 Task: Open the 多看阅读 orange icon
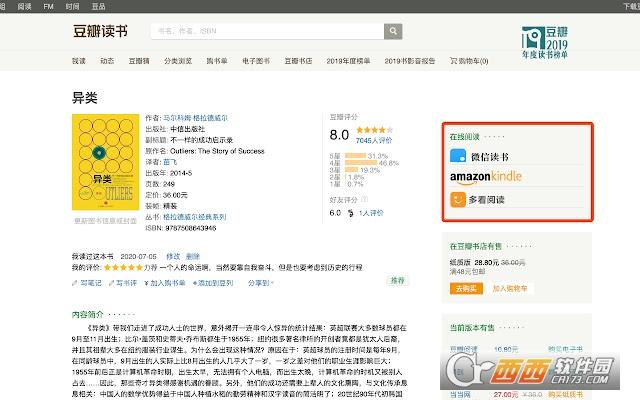(458, 200)
